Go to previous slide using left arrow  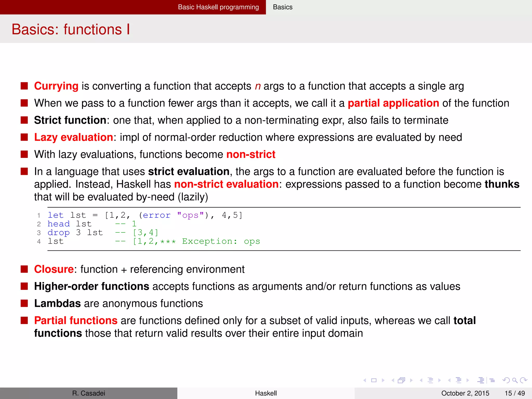click(x=365, y=380)
